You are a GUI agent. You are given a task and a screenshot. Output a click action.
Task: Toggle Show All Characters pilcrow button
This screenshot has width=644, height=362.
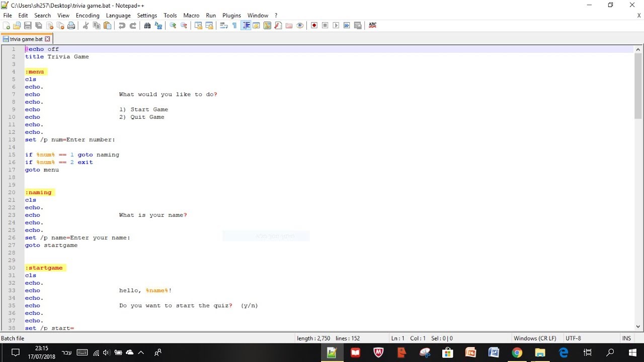[x=234, y=26]
